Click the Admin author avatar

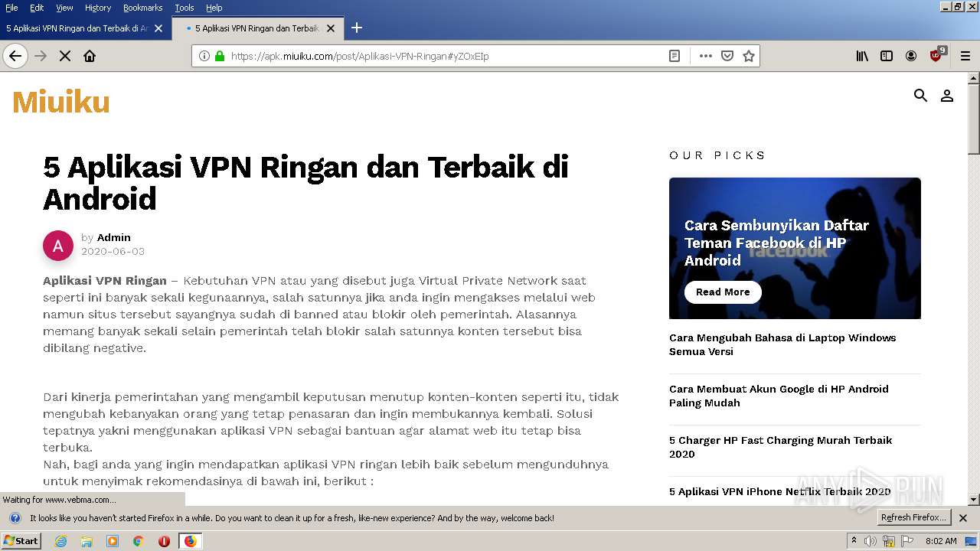coord(58,246)
